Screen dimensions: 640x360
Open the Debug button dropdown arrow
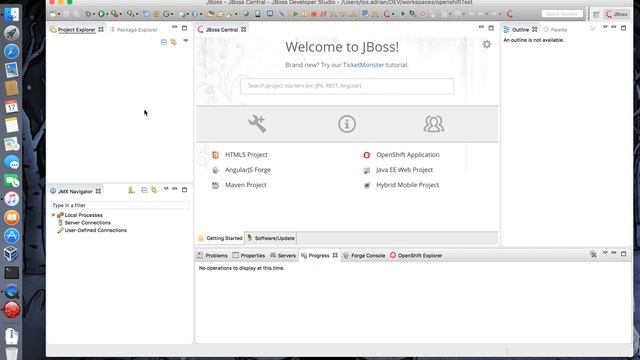pos(93,14)
